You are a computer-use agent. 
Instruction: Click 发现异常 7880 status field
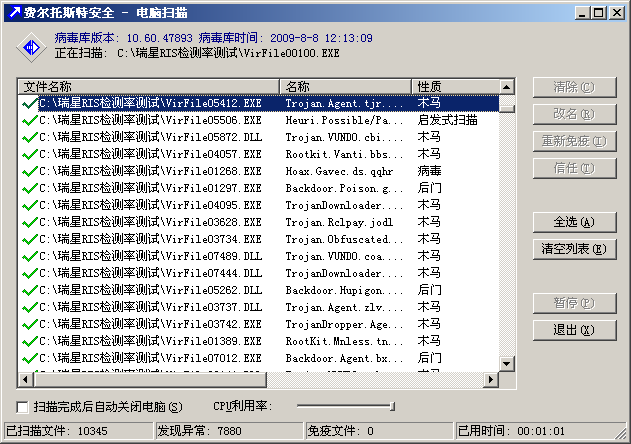pyautogui.click(x=229, y=431)
